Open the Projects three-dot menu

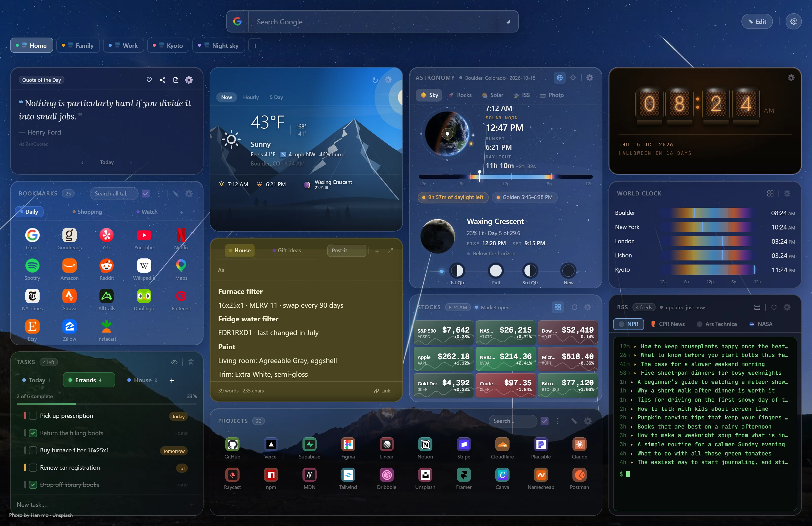(x=558, y=421)
